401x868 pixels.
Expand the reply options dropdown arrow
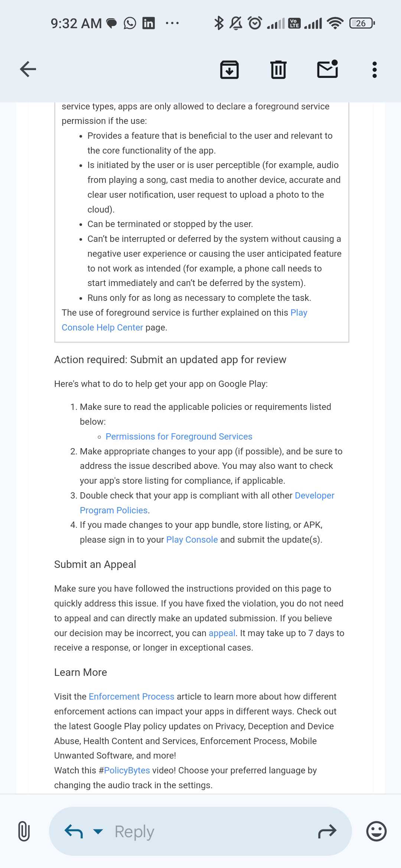coord(98,831)
